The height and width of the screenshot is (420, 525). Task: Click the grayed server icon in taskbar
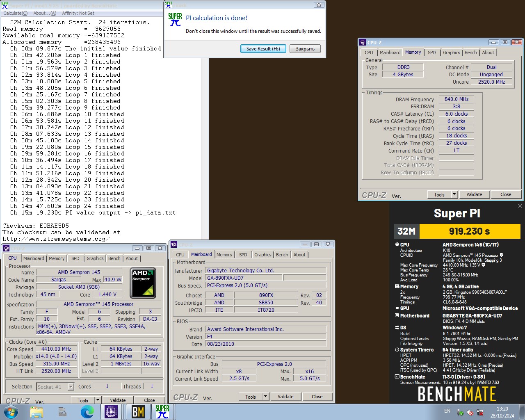point(62,412)
